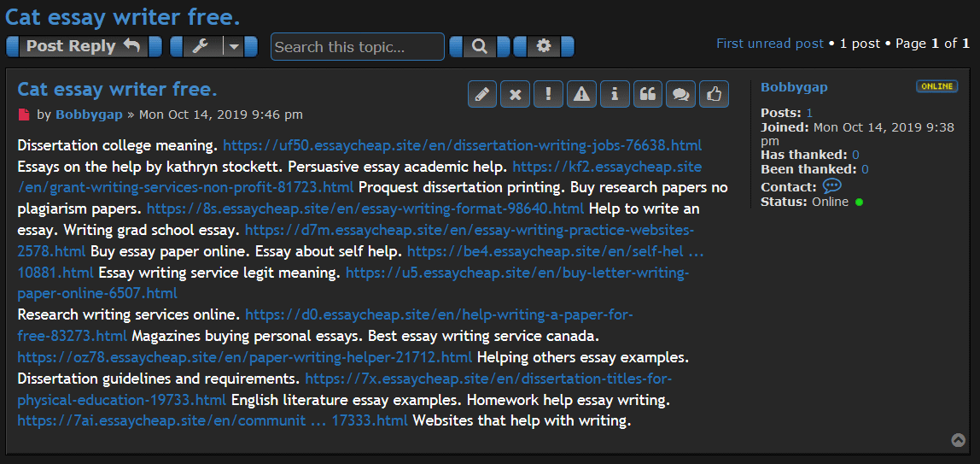Viewport: 980px width, 464px height.
Task: Report this post via exclamation icon
Action: point(548,95)
